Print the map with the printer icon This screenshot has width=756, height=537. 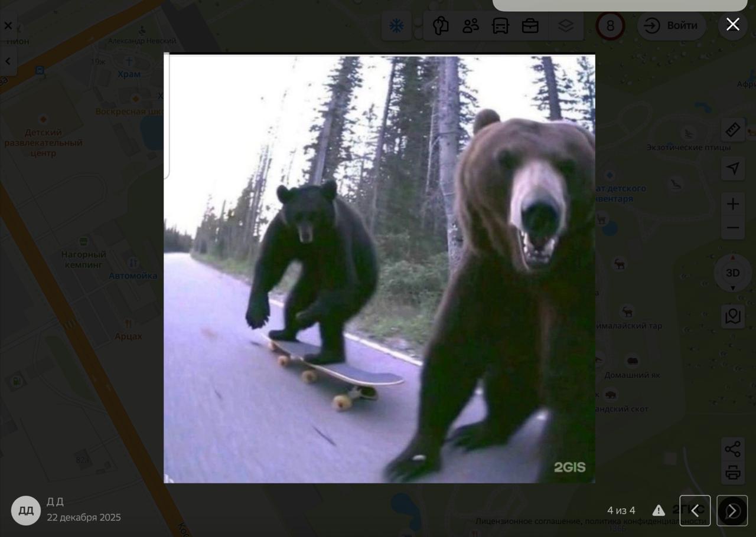733,473
